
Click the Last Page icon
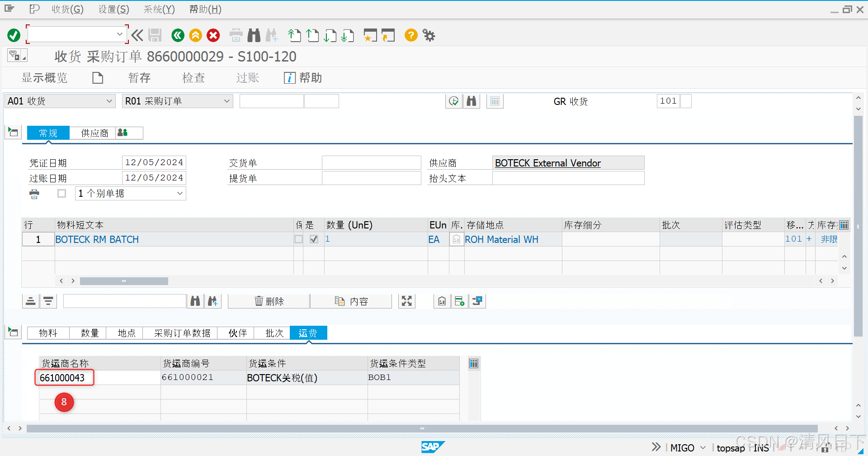[348, 35]
